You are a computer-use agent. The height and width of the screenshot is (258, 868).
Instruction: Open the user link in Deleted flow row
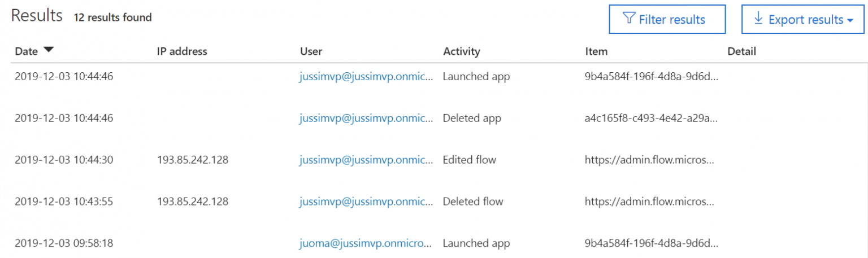click(367, 202)
